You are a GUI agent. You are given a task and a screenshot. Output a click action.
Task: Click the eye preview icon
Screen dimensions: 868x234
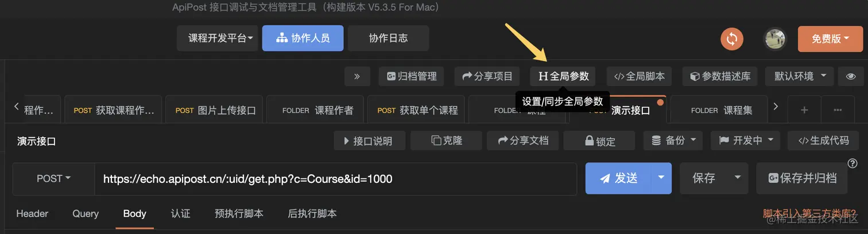[851, 76]
